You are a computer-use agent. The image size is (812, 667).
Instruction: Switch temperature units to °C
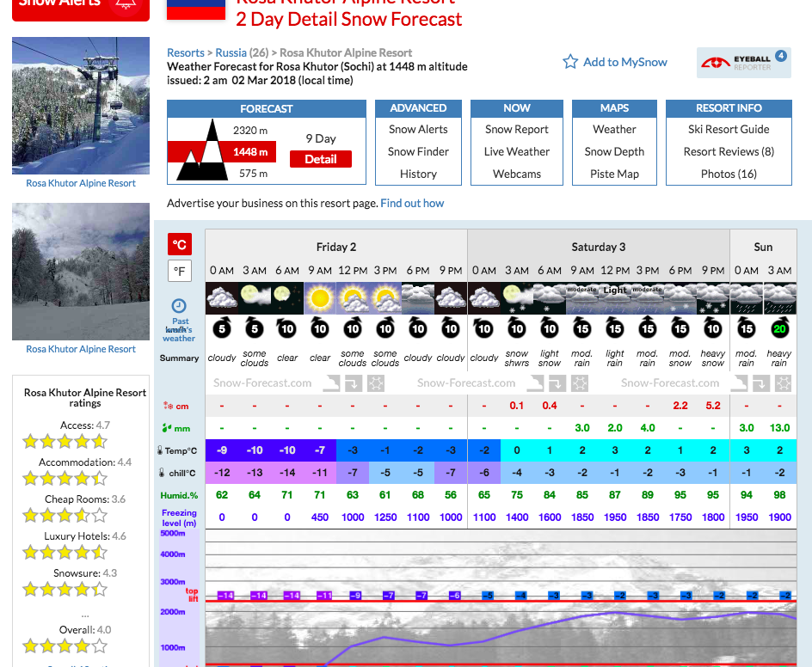179,244
